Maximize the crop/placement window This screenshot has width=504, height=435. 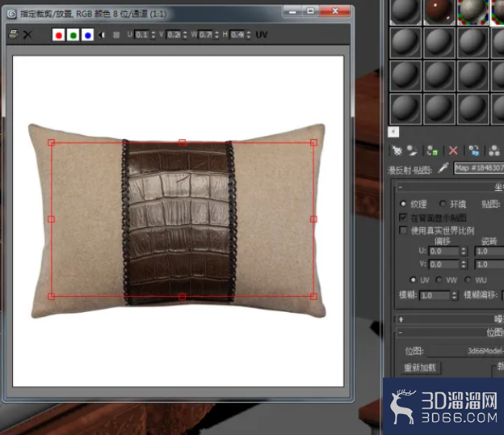pyautogui.click(x=310, y=11)
